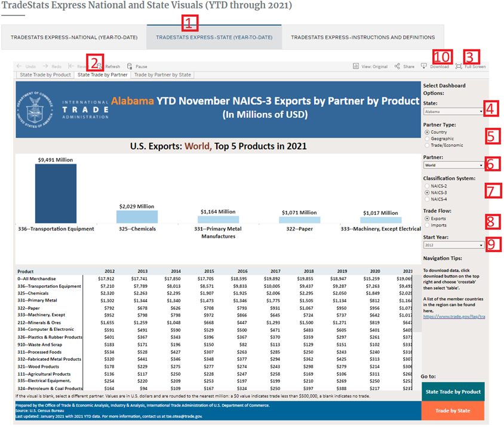Image resolution: width=504 pixels, height=430 pixels.
Task: Click the Refresh button label
Action: click(x=112, y=66)
